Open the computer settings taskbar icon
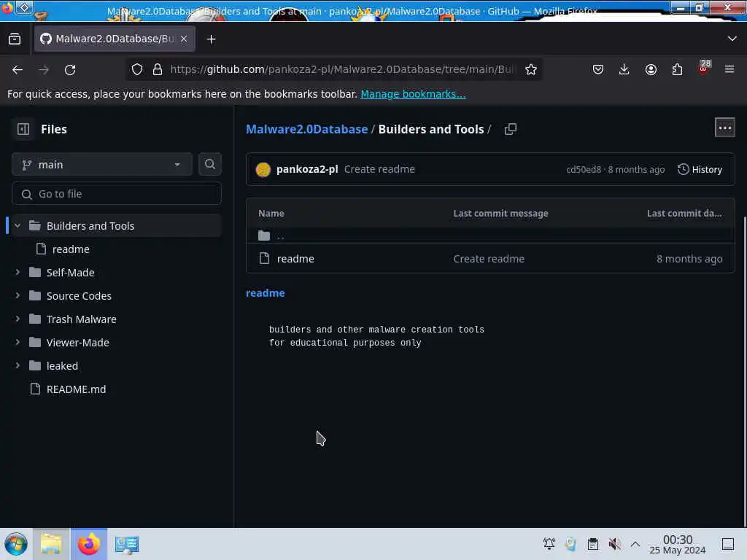 127,544
